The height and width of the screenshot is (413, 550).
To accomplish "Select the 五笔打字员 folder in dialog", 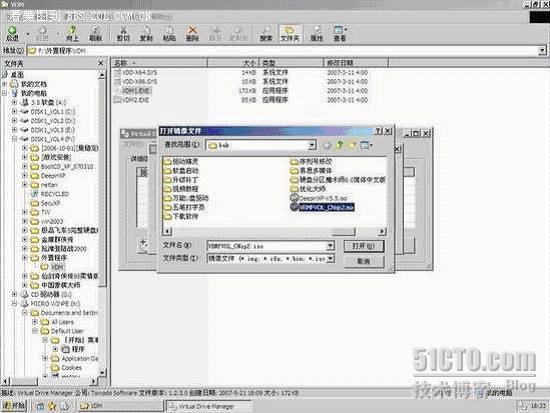I will pyautogui.click(x=185, y=207).
